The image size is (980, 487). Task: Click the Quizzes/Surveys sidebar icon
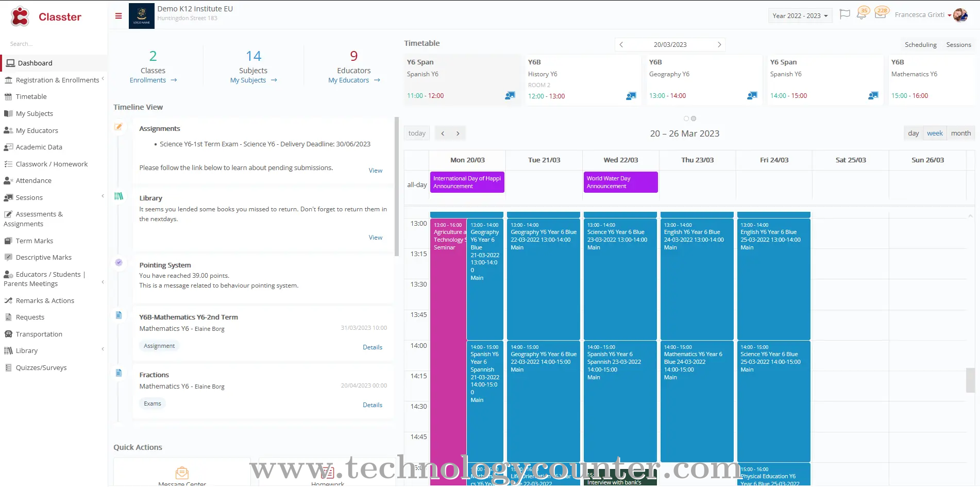pyautogui.click(x=8, y=368)
